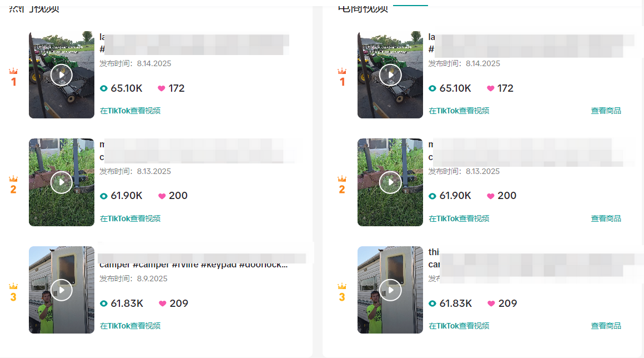Play the rank 2 grass video in right panel
The width and height of the screenshot is (644, 358).
[390, 182]
